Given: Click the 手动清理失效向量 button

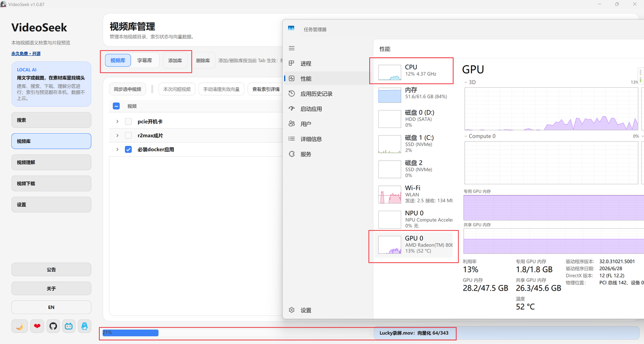Looking at the screenshot, I should point(221,89).
